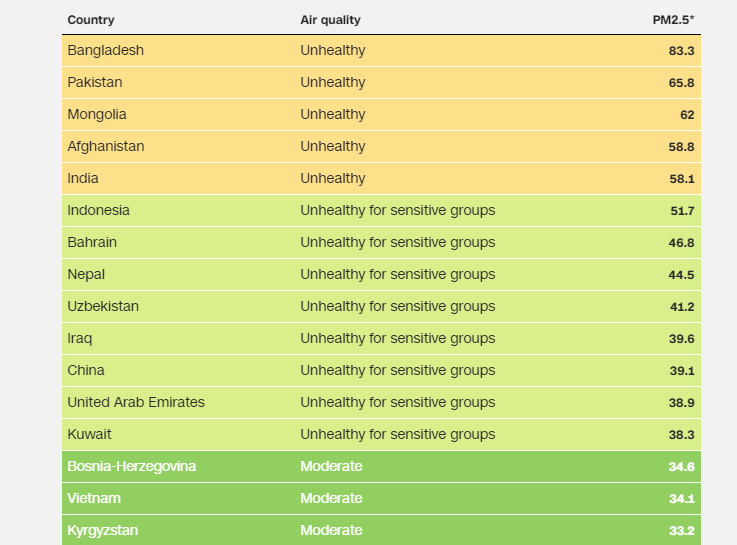Viewport: 737px width, 545px height.
Task: Select the Kyrgyzstan country cell
Action: [102, 530]
